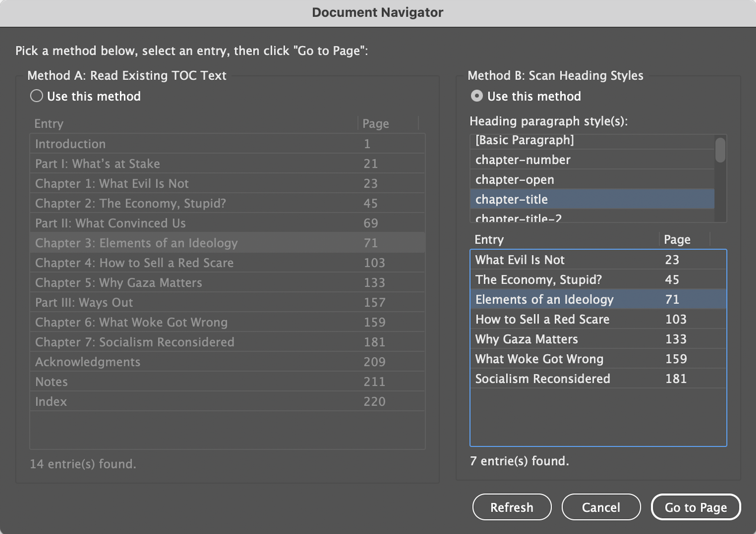Select the Acknowledgments row
Viewport: 756px width, 534px height.
[x=227, y=362]
